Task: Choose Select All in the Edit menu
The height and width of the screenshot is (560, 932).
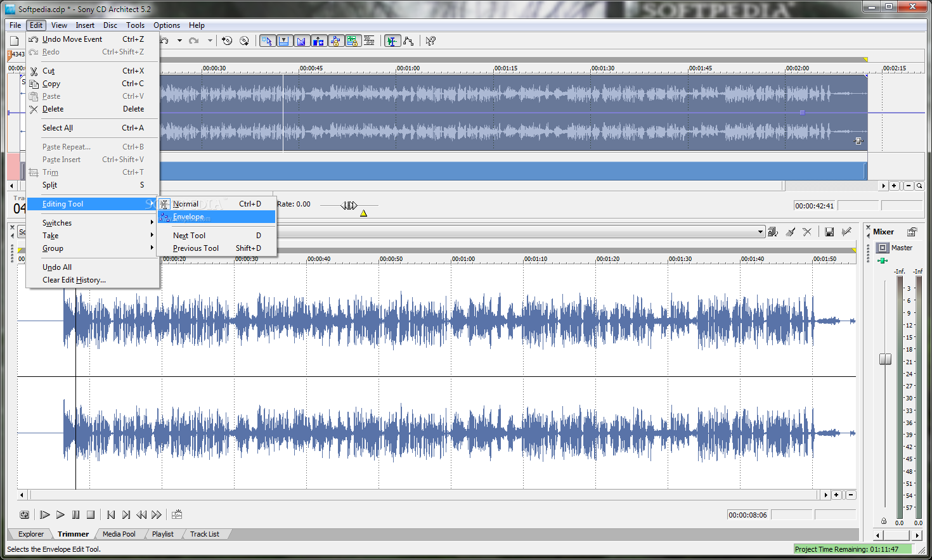Action: (x=93, y=128)
